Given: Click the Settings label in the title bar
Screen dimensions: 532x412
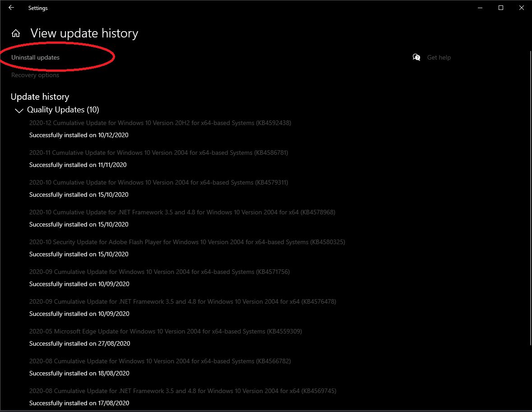Looking at the screenshot, I should (x=38, y=8).
